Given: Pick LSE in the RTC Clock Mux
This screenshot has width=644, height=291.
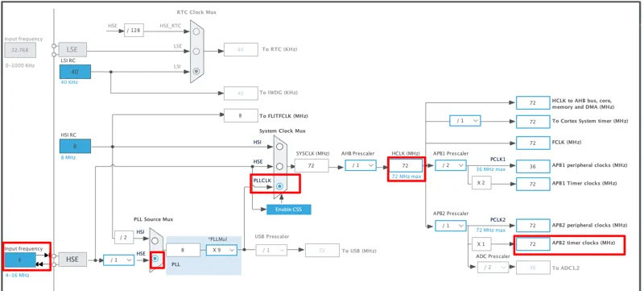Looking at the screenshot, I should coord(196,52).
